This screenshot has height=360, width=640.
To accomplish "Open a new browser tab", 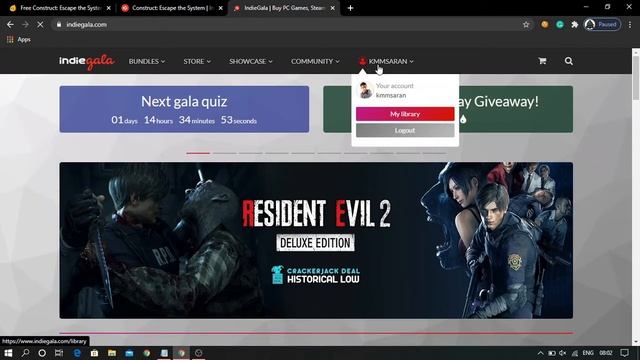I will pyautogui.click(x=350, y=8).
